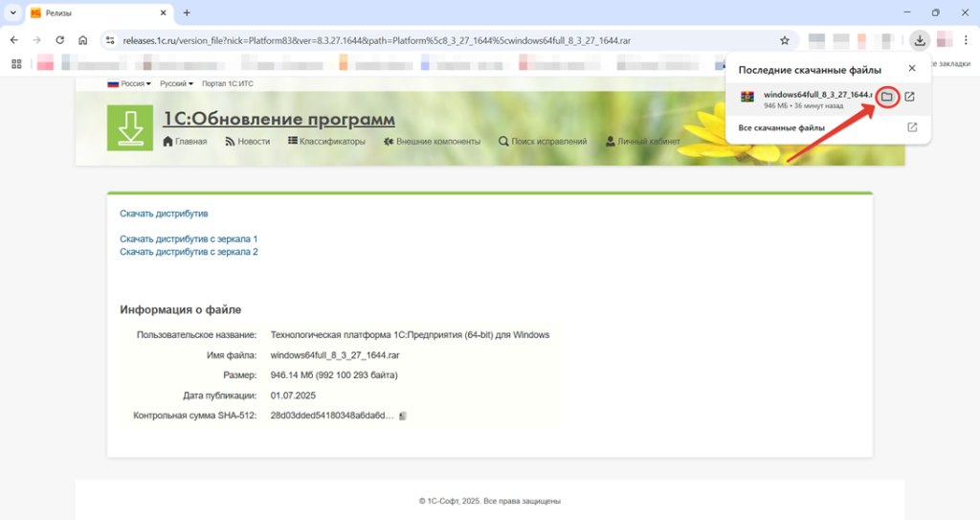Open the downloads toolbar button
The image size is (980, 520).
pyautogui.click(x=920, y=40)
